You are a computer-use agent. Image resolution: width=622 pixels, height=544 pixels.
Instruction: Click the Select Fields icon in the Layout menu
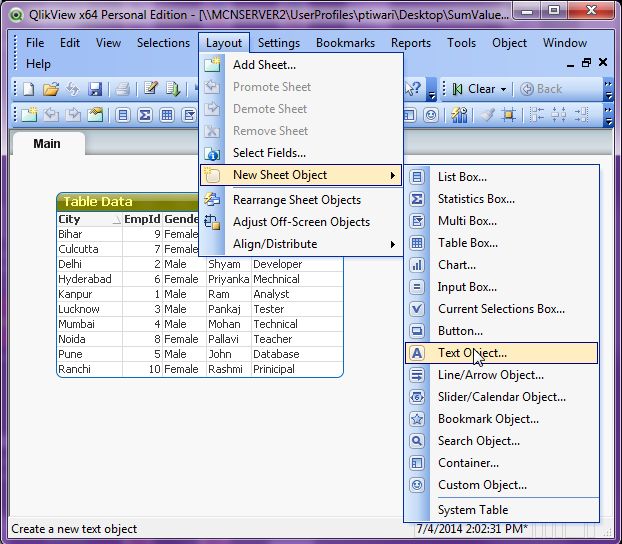(x=212, y=153)
